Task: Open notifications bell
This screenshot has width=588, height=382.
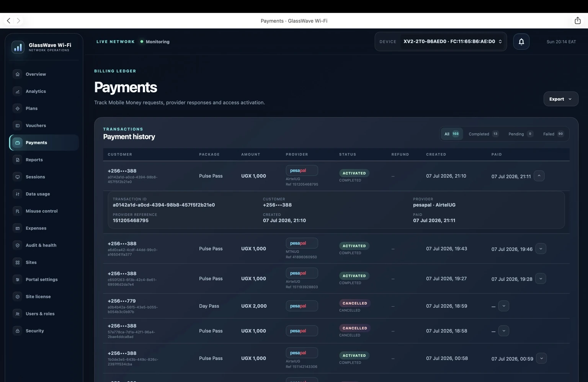Action: tap(521, 42)
